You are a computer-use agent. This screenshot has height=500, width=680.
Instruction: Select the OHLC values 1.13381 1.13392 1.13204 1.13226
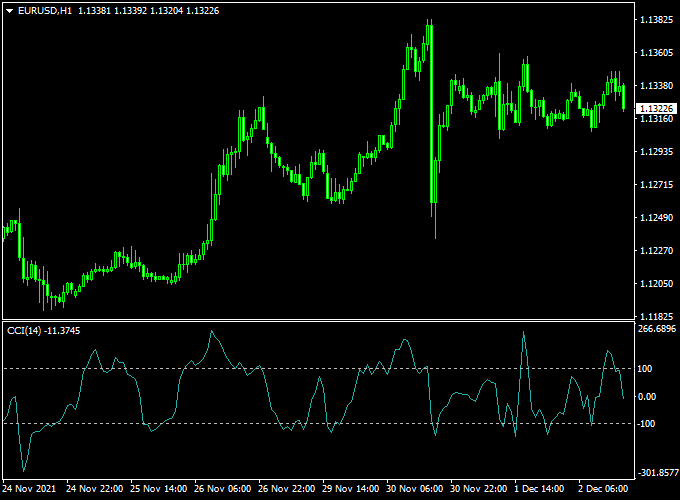click(149, 11)
